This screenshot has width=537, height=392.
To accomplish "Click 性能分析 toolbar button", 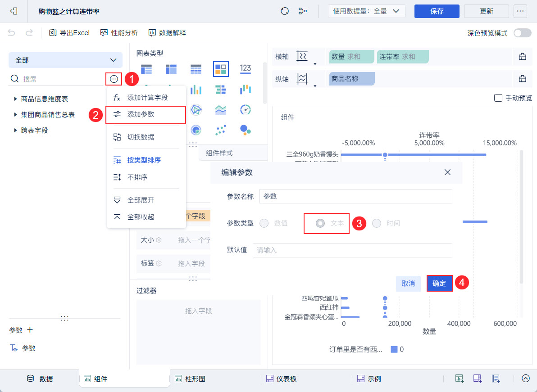I will 119,33.
